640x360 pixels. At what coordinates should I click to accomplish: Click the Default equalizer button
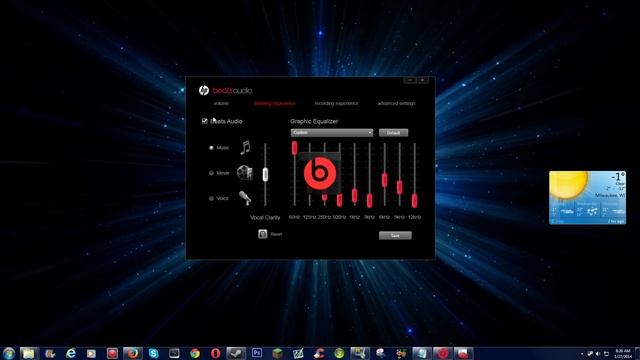pos(393,133)
